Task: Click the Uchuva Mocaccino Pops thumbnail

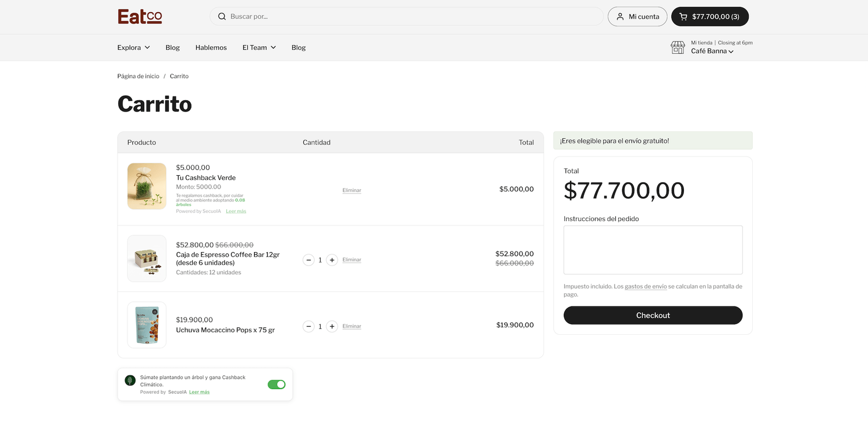Action: [147, 325]
